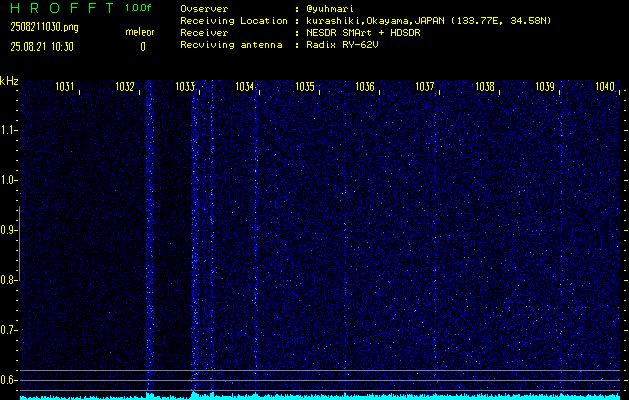Click the HROFFT title text

[x=63, y=8]
